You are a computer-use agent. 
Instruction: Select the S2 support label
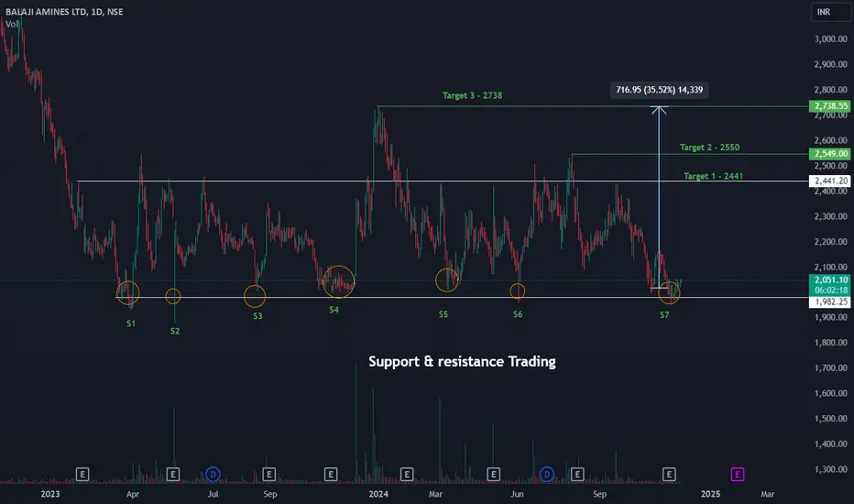pyautogui.click(x=175, y=331)
